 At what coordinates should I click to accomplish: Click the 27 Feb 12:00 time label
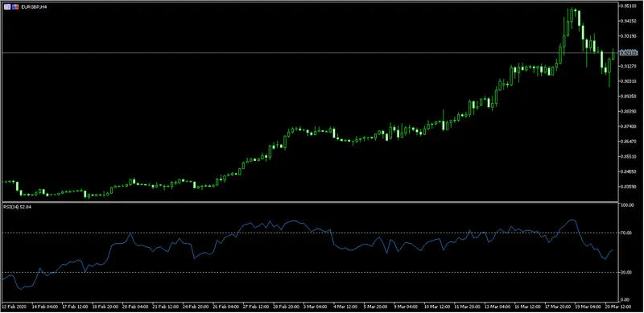[255, 307]
